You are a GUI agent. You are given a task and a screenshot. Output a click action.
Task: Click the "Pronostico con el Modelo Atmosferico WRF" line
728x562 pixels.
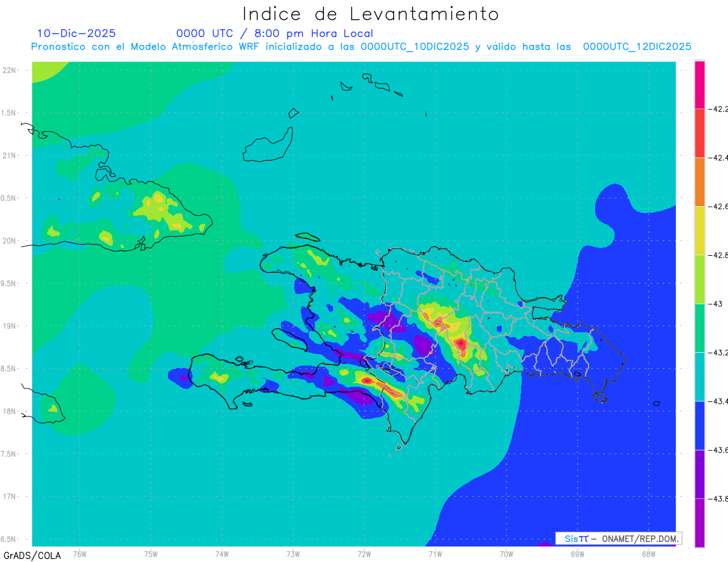[362, 47]
